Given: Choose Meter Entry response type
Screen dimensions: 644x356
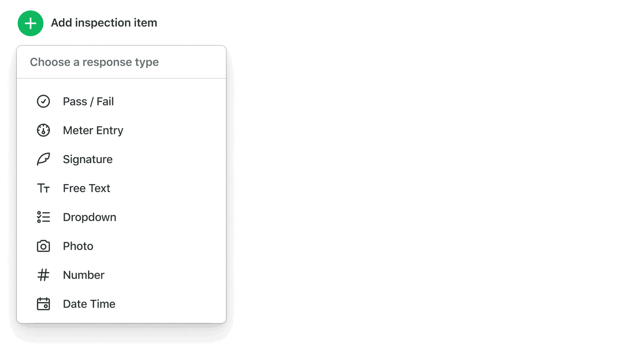Looking at the screenshot, I should (122, 130).
